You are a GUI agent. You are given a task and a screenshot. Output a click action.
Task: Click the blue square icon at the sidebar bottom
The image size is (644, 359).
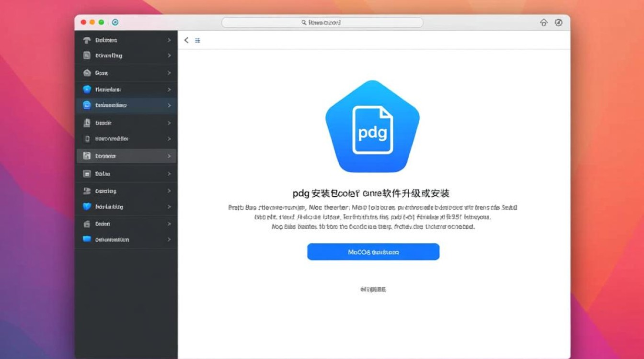point(87,239)
